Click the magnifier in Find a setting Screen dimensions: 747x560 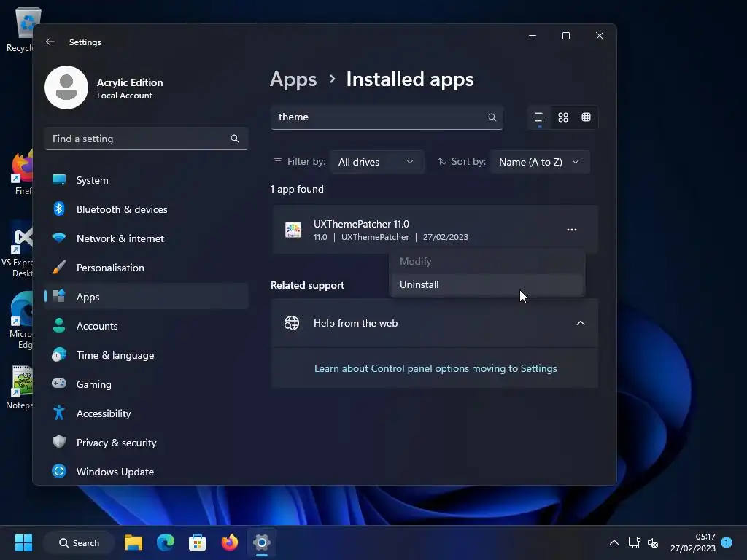click(234, 139)
